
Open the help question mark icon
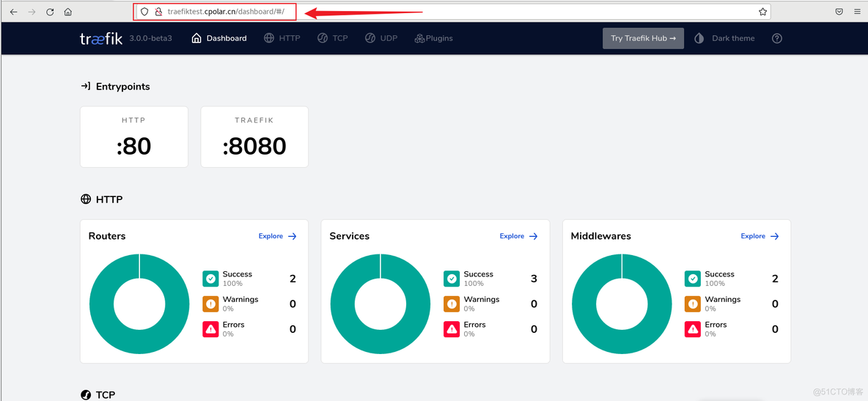[777, 38]
